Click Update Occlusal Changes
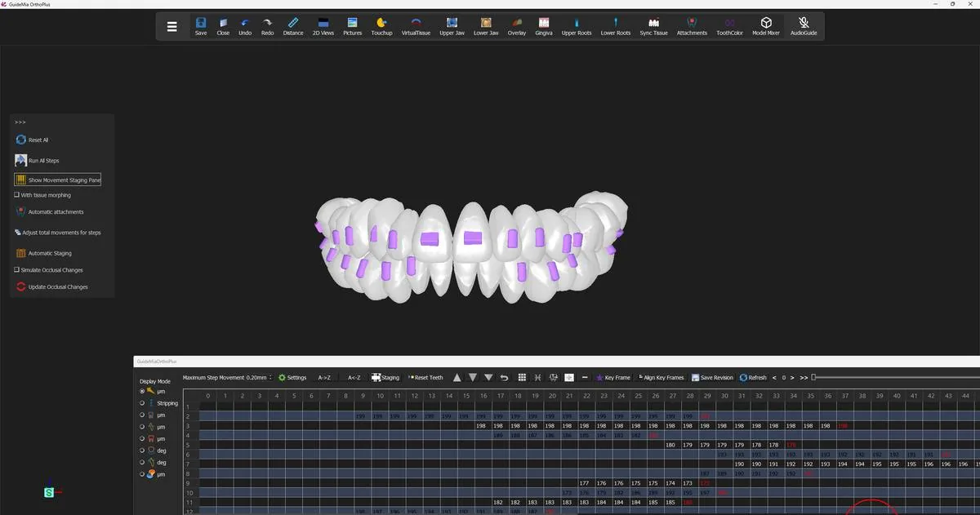Screen dimensions: 980x515 [x=51, y=286]
